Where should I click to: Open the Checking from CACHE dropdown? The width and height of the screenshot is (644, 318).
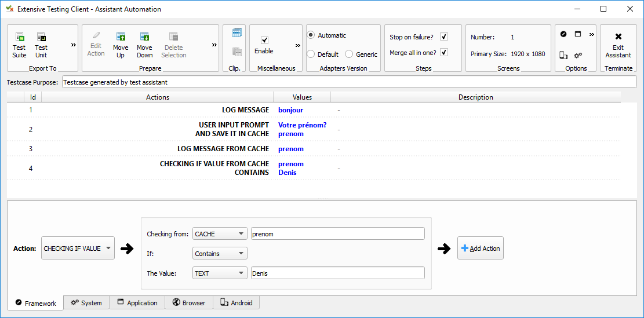coord(220,234)
